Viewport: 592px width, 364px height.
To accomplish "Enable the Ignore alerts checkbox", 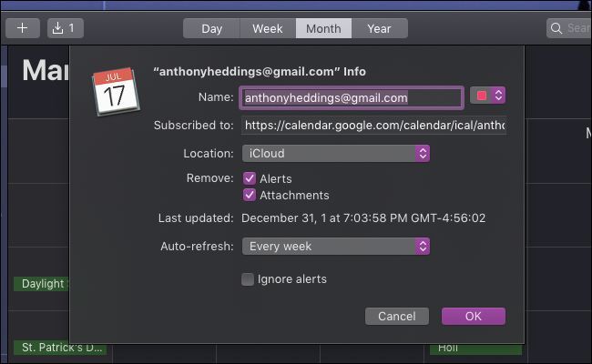I will coord(248,279).
